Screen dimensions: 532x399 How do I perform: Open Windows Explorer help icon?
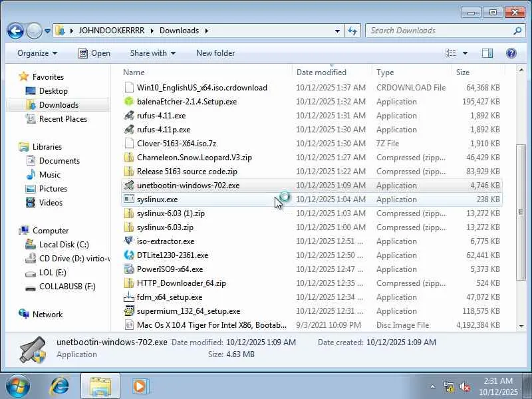click(x=511, y=53)
